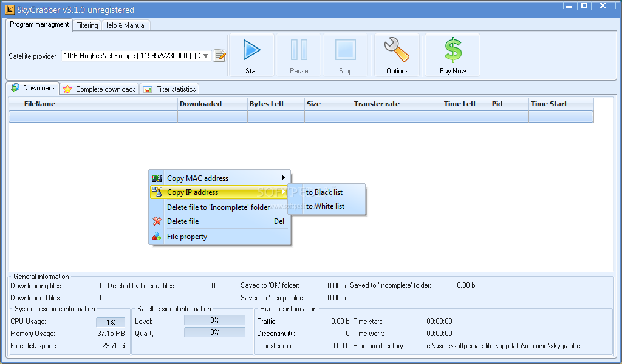Click the Downloads tab globe icon
Viewport: 622px width, 364px height.
15,87
